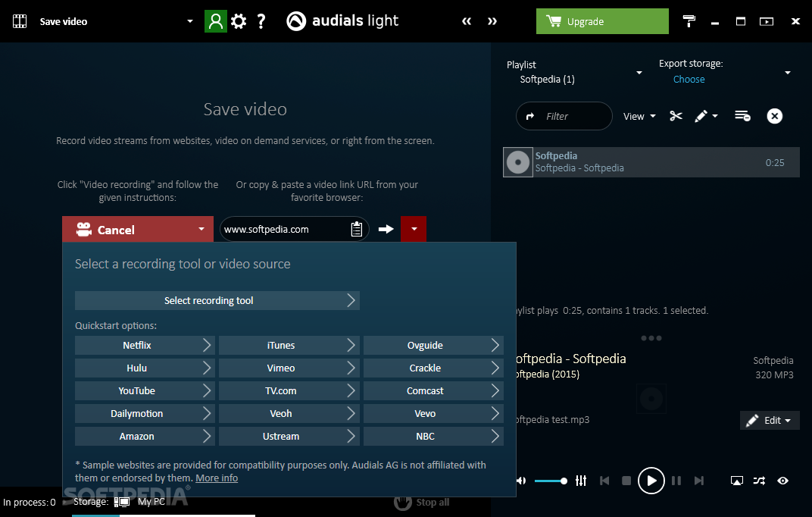
Task: Choose the Ustream quickstart option
Action: [x=289, y=436]
